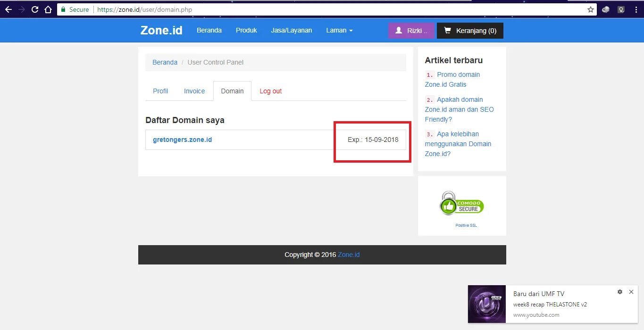The height and width of the screenshot is (330, 644).
Task: Click the red Log out tab
Action: pyautogui.click(x=271, y=91)
